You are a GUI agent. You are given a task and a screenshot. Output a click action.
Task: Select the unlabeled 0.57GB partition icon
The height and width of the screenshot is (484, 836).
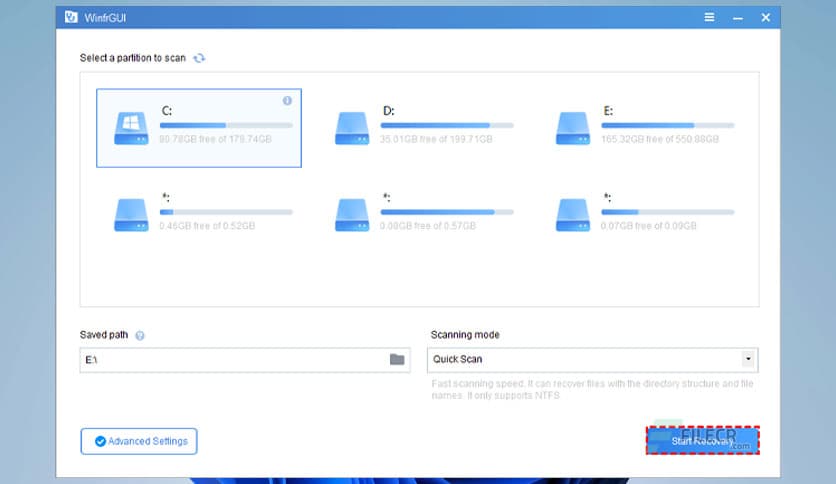[352, 215]
